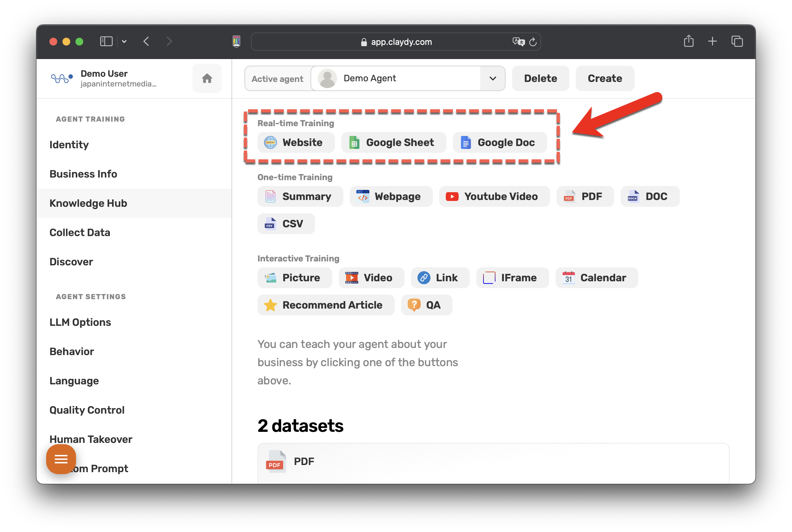Image resolution: width=792 pixels, height=532 pixels.
Task: Open the Quality Control settings page
Action: point(87,410)
